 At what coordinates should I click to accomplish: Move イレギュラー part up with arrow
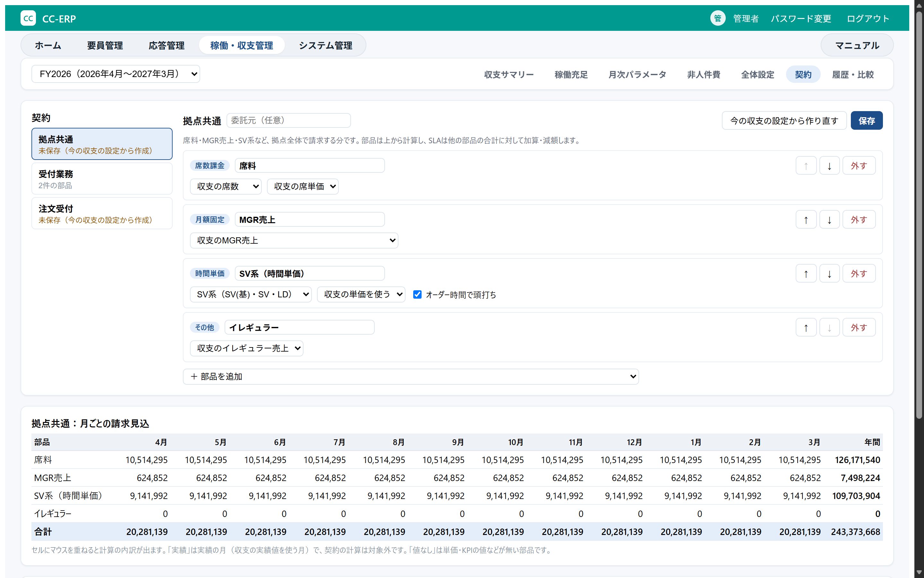[806, 327]
